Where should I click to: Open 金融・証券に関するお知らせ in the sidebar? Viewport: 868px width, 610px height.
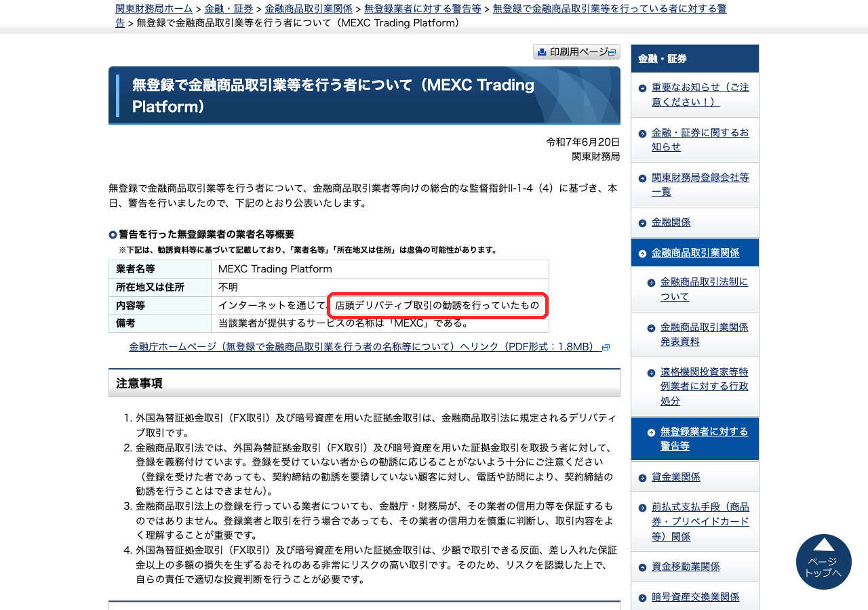click(701, 140)
